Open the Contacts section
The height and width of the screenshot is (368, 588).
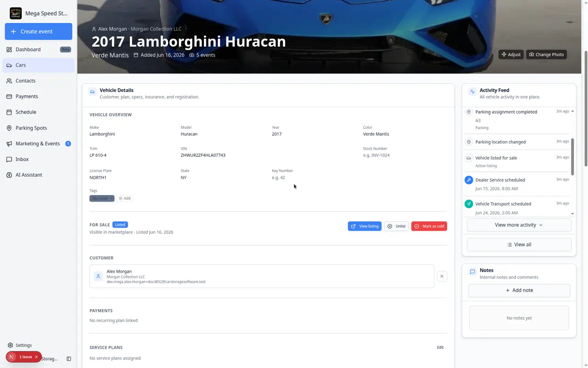pyautogui.click(x=39, y=80)
